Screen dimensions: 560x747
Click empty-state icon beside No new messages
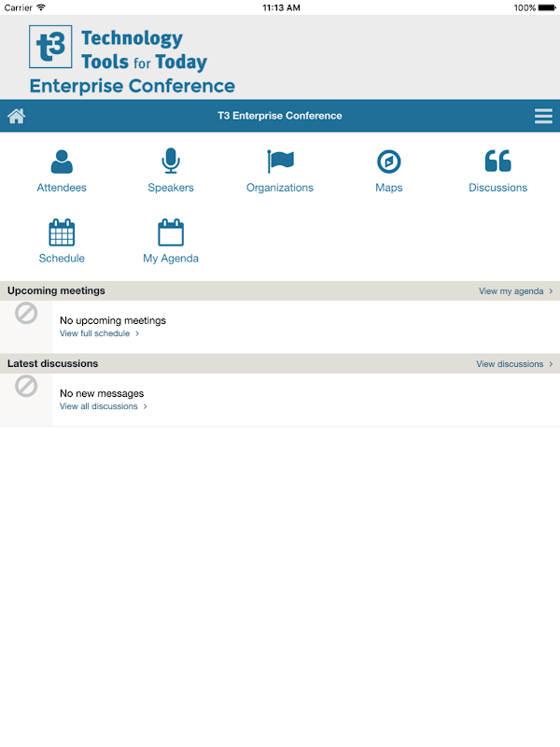[x=26, y=387]
